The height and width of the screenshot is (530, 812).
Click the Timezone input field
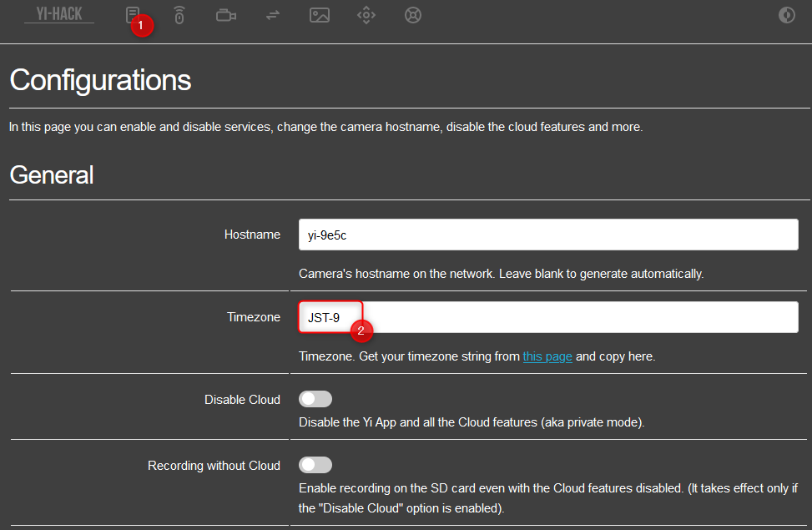click(548, 317)
